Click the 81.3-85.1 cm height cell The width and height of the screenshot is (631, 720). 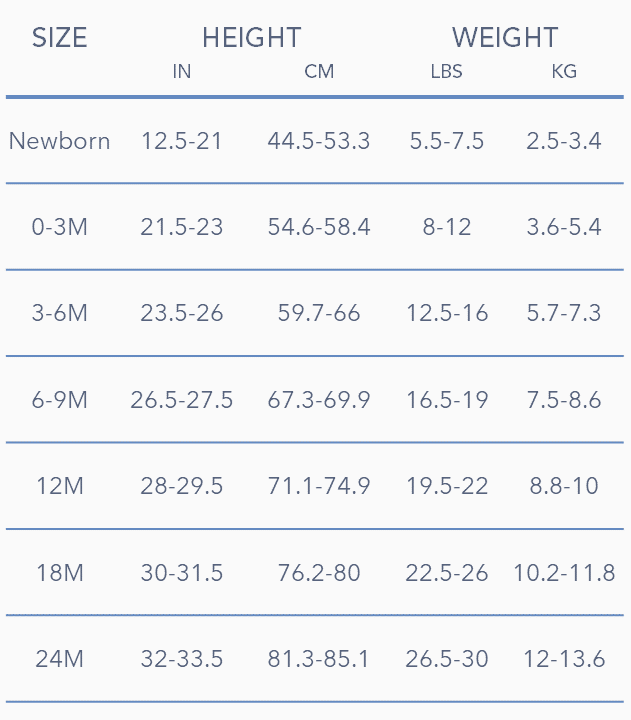tap(319, 660)
